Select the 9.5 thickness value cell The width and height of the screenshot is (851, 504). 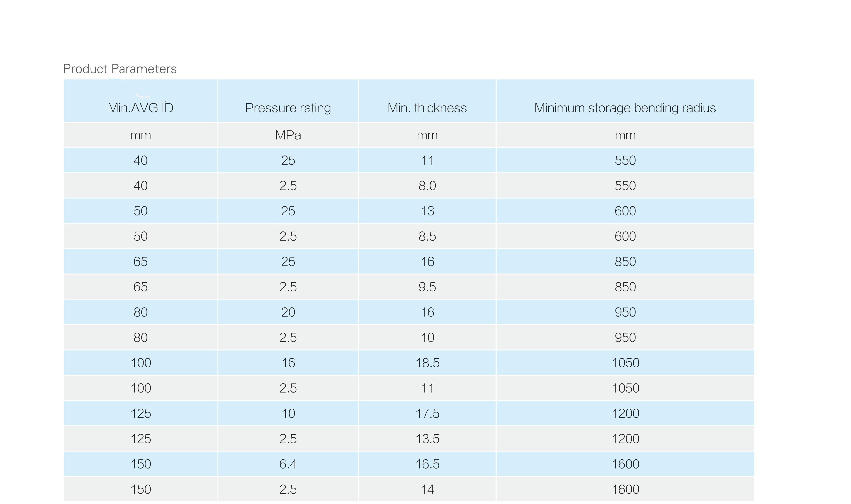(x=427, y=287)
